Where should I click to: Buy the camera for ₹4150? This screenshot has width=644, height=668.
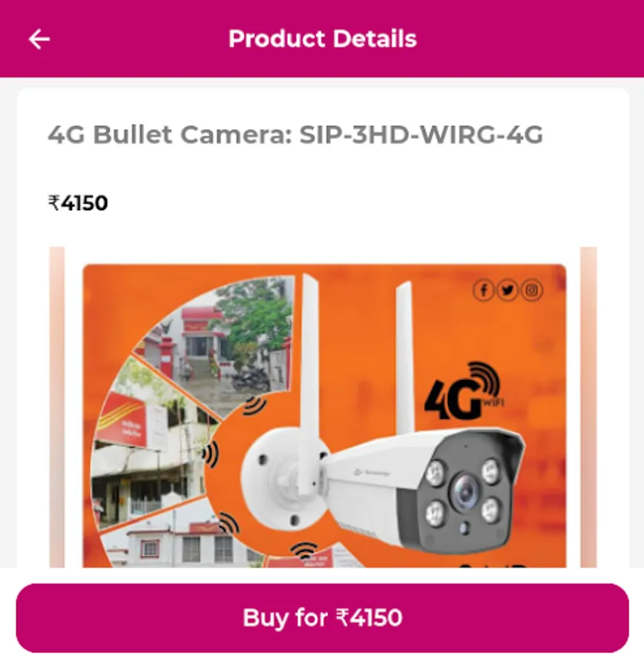[x=323, y=618]
